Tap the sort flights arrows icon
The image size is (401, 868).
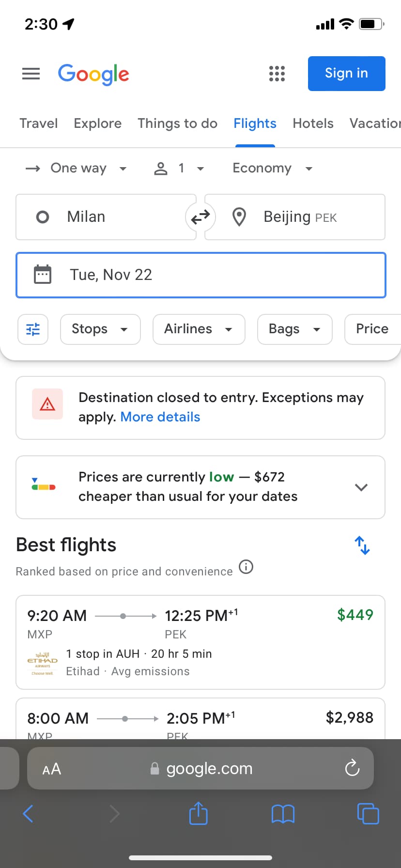point(362,545)
